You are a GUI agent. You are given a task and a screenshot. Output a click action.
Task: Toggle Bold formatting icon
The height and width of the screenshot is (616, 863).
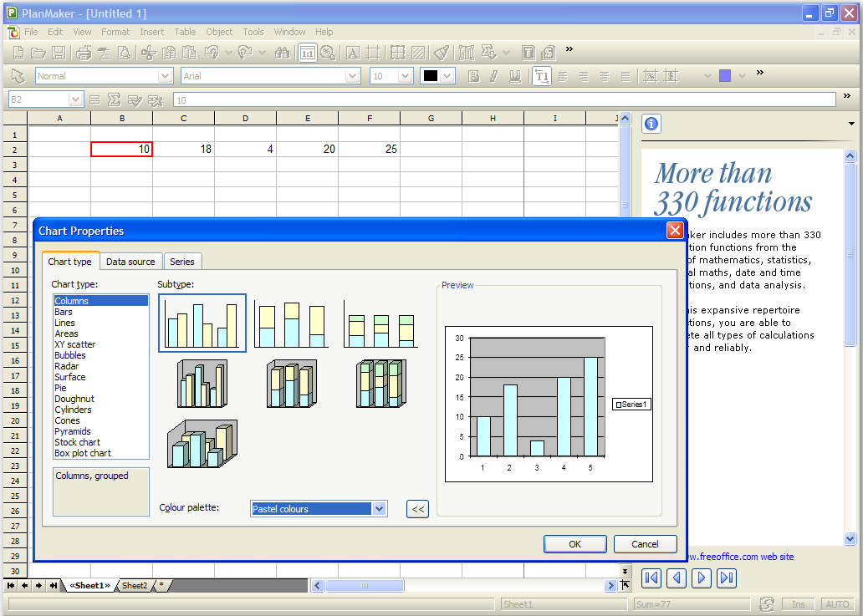click(473, 76)
